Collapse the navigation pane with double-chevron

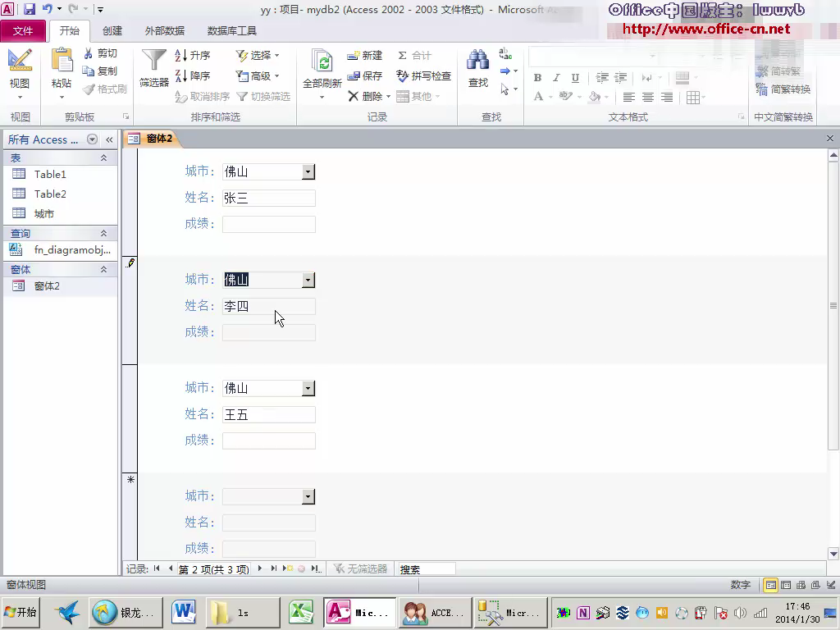[x=109, y=139]
